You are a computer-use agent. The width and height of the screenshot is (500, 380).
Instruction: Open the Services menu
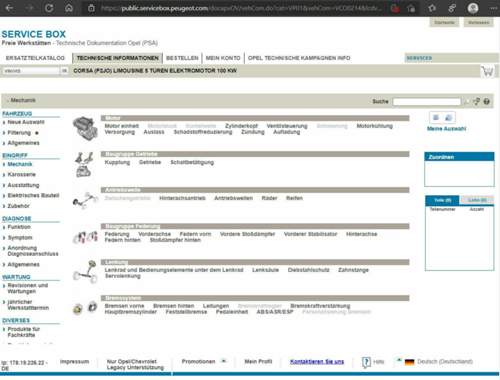(x=419, y=58)
